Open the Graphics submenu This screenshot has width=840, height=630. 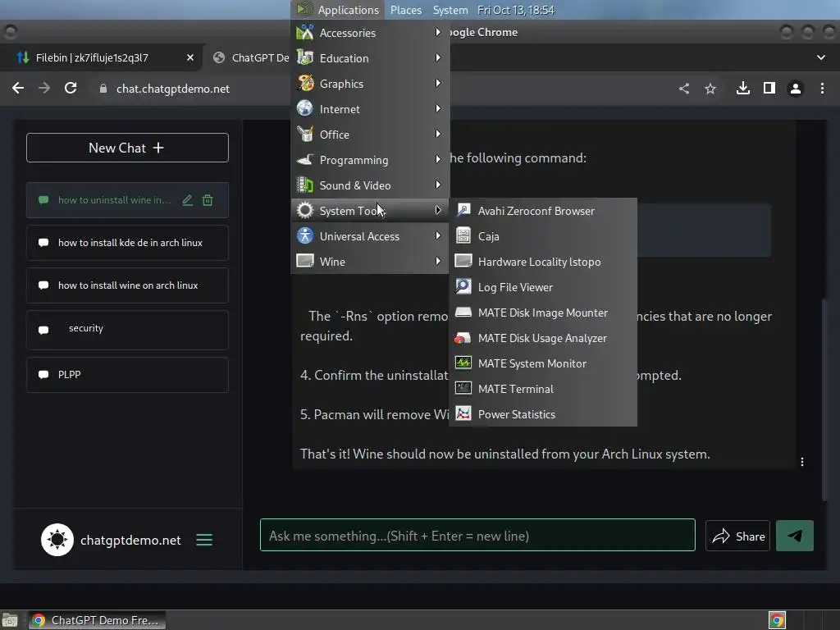click(370, 84)
